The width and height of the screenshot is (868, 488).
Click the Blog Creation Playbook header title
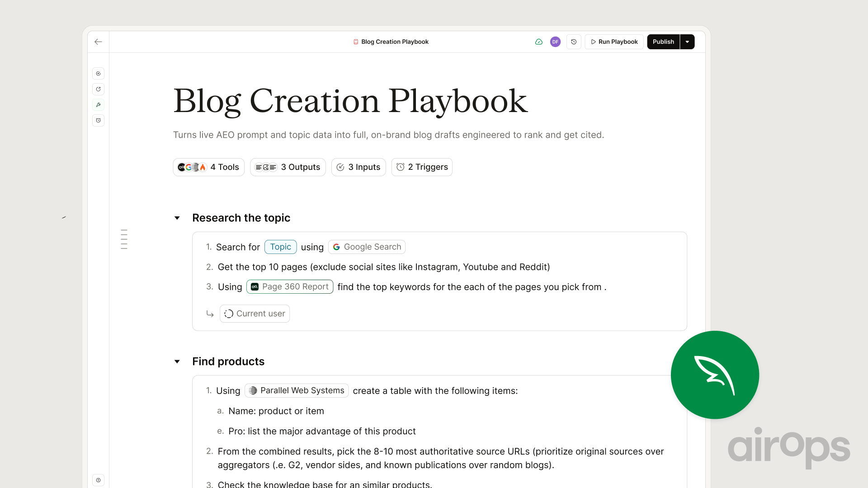(x=395, y=42)
